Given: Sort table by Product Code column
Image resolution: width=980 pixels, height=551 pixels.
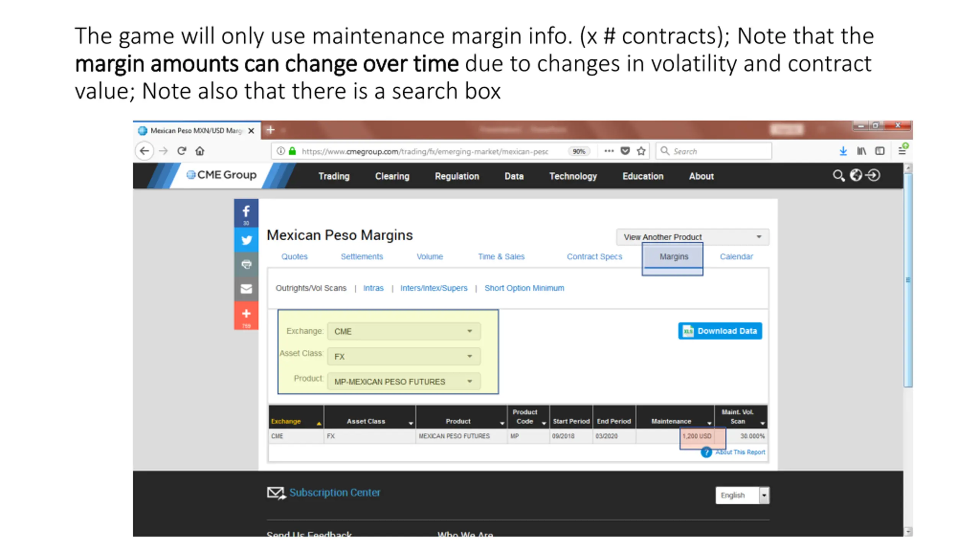Looking at the screenshot, I should click(528, 417).
